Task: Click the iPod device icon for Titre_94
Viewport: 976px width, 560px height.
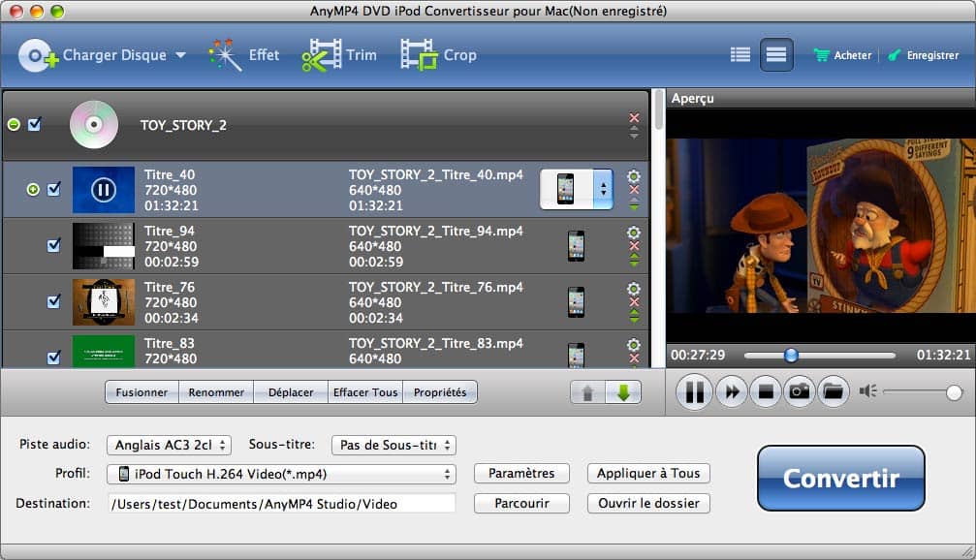Action: point(577,246)
